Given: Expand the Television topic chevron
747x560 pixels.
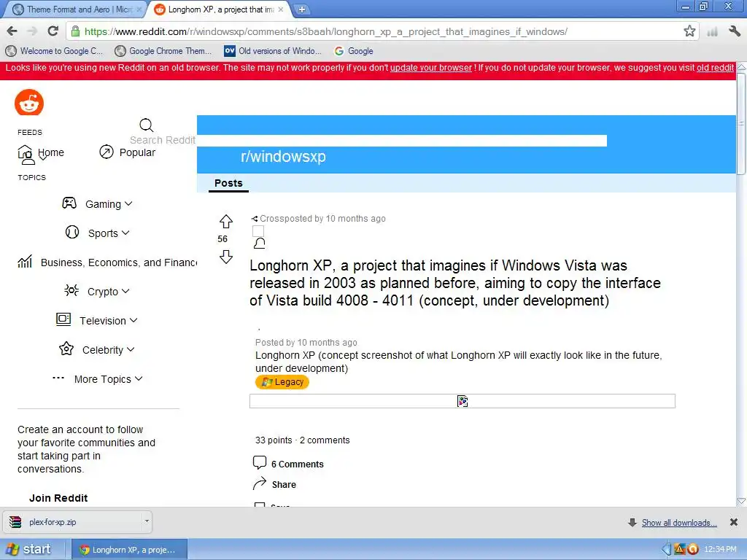Looking at the screenshot, I should pos(133,320).
